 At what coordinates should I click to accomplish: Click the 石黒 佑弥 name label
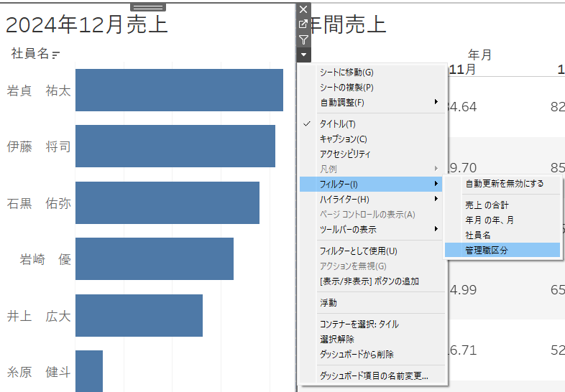pos(39,203)
